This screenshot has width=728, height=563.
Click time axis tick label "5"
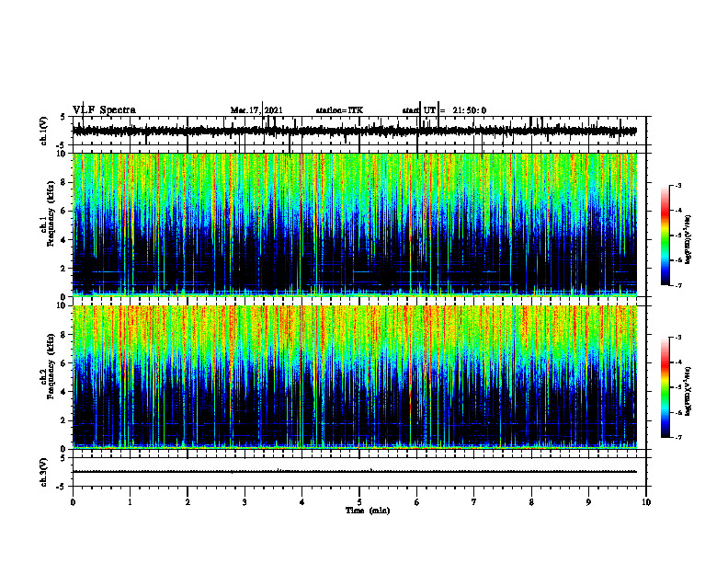point(359,502)
